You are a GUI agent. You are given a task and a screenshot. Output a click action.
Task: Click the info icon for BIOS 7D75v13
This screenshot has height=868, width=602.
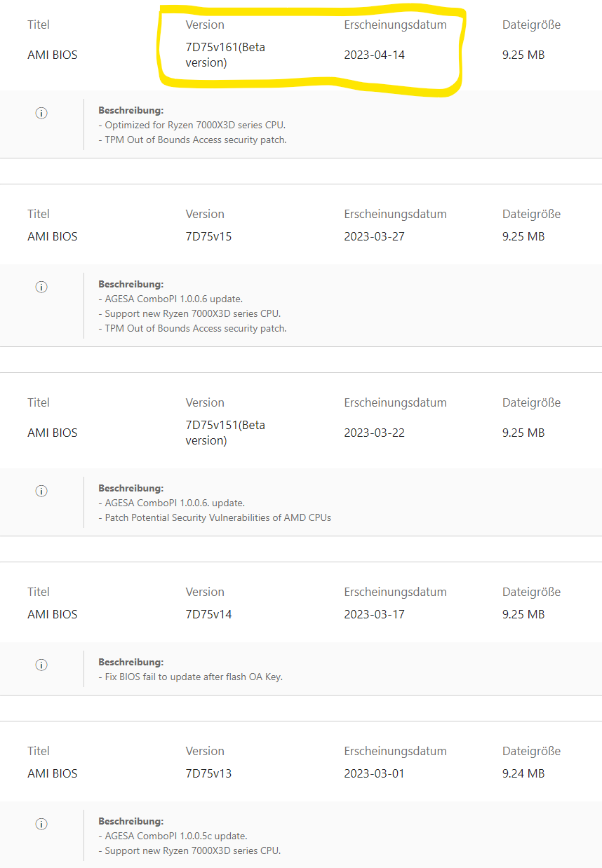(41, 824)
